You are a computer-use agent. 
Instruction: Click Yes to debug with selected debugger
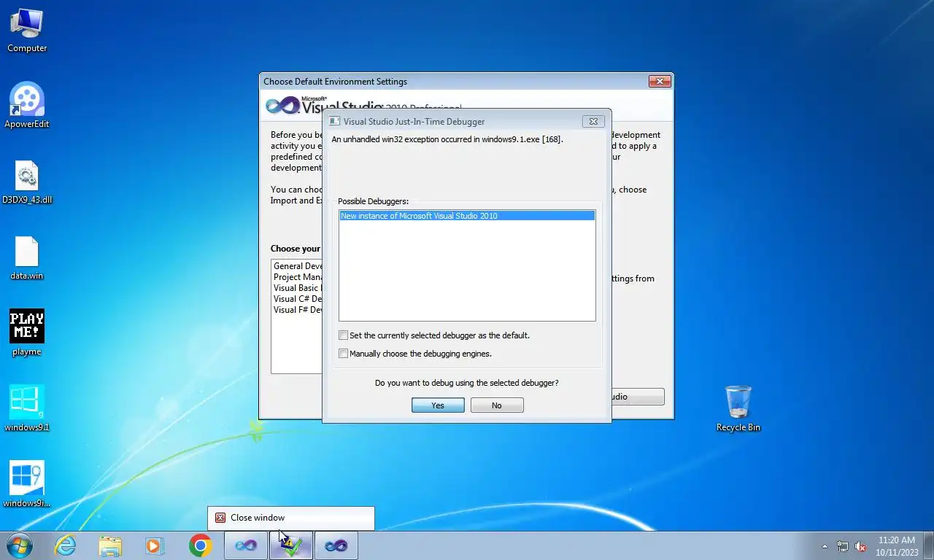pos(438,405)
